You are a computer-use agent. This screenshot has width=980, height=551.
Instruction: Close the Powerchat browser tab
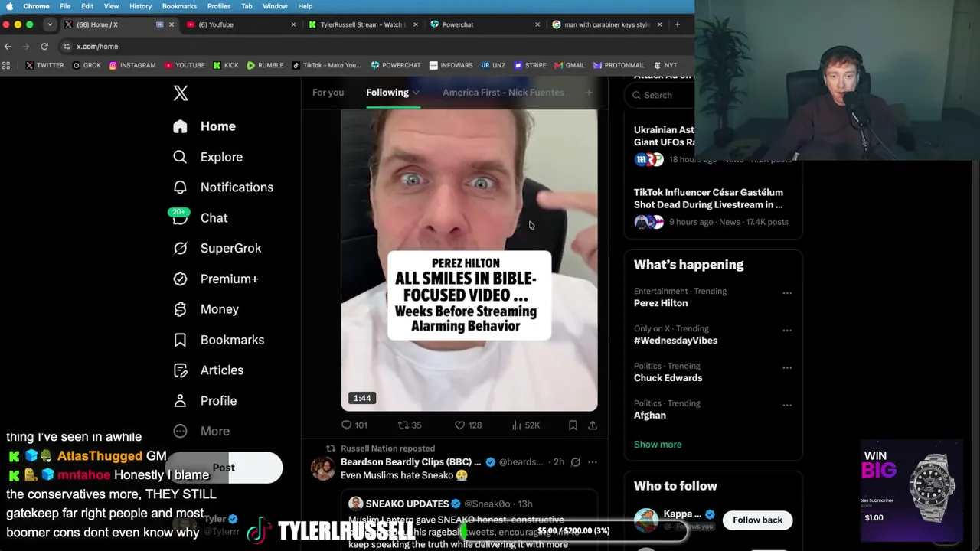[537, 24]
